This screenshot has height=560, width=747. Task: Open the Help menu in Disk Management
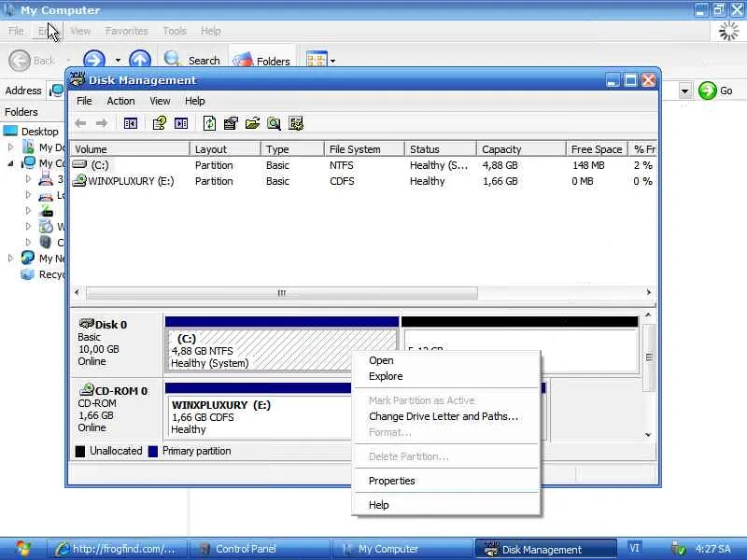[194, 101]
